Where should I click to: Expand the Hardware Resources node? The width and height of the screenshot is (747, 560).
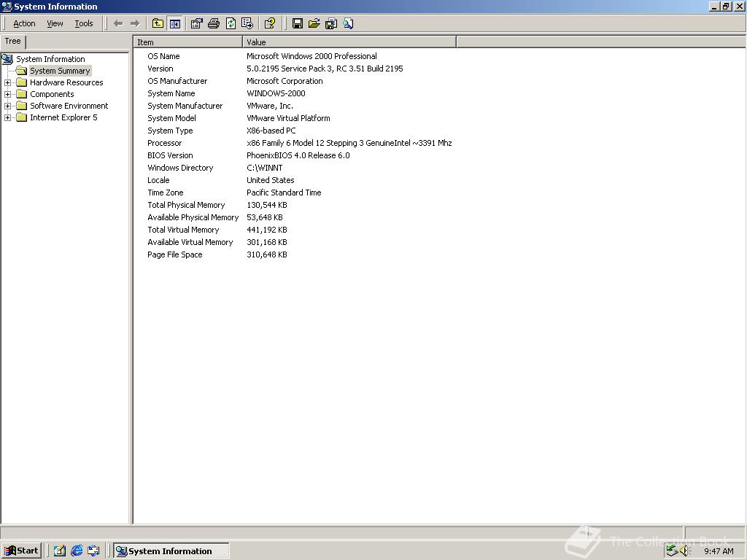click(x=7, y=82)
